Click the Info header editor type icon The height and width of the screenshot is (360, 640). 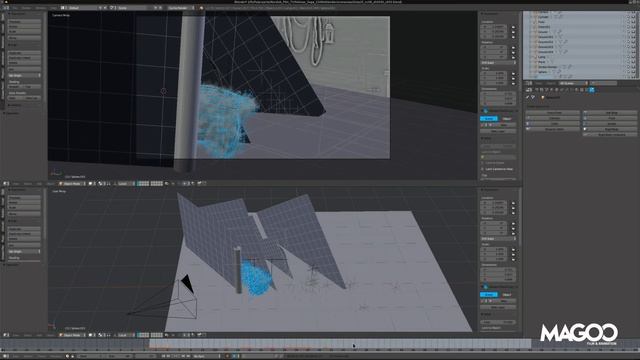pyautogui.click(x=6, y=7)
